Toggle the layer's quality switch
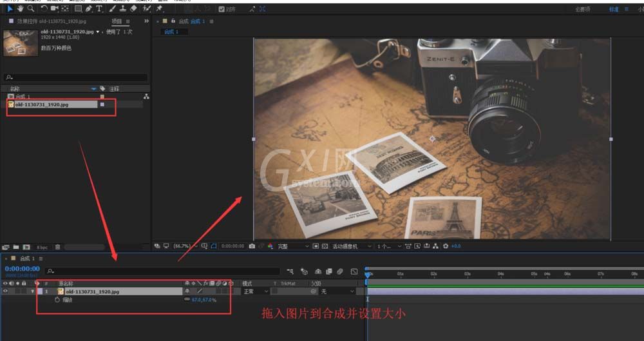Image resolution: width=644 pixels, height=341 pixels. pyautogui.click(x=200, y=291)
